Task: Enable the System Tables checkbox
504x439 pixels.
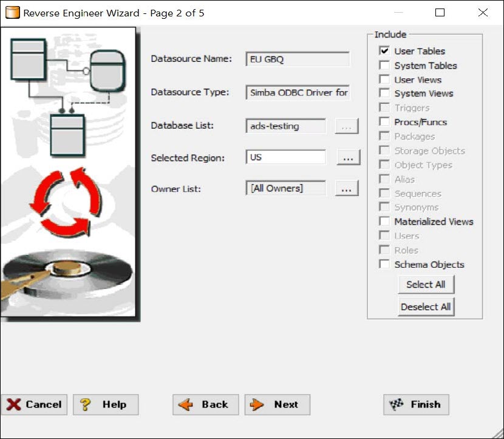Action: click(x=384, y=65)
